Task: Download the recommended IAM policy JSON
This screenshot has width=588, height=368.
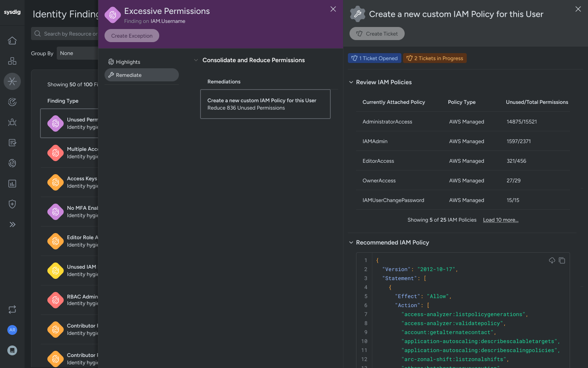Action: tap(552, 260)
